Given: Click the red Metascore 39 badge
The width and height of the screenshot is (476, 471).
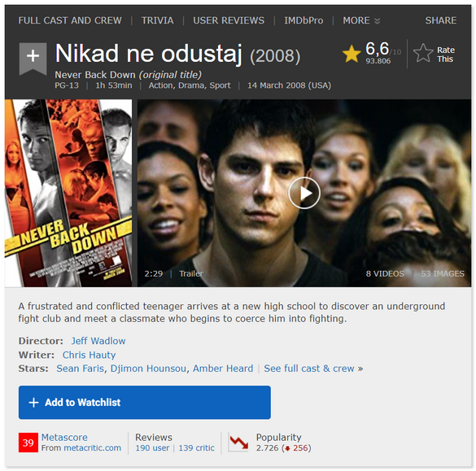Looking at the screenshot, I should (28, 443).
